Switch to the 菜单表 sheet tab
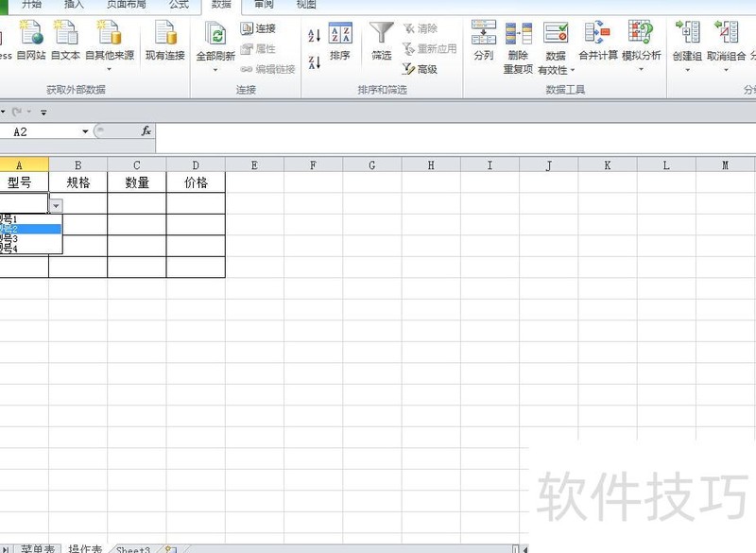The width and height of the screenshot is (756, 553). pyautogui.click(x=38, y=548)
